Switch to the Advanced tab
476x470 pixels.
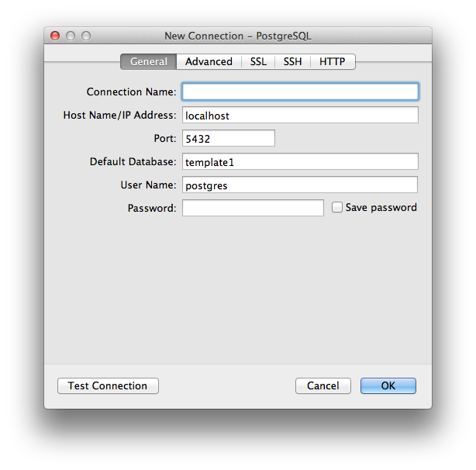(x=209, y=61)
